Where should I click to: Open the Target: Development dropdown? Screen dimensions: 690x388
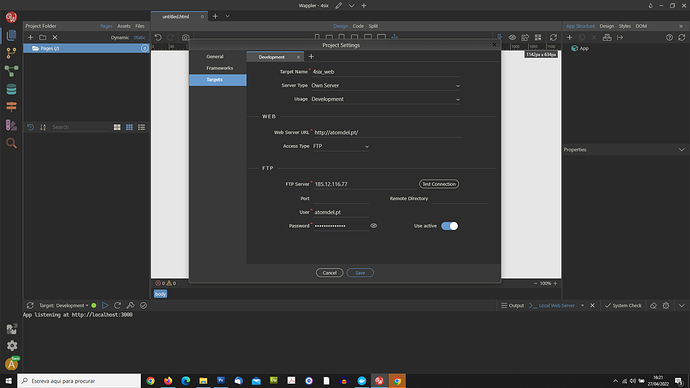point(64,305)
